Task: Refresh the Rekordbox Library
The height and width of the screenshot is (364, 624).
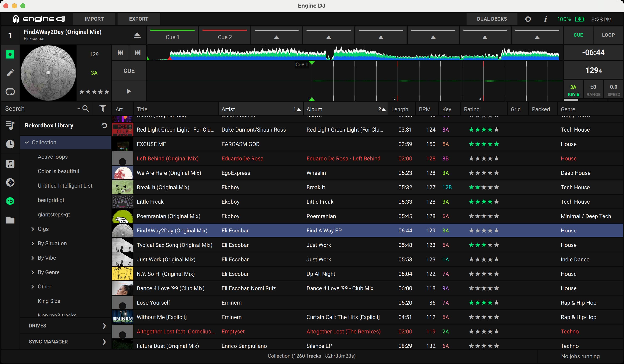Action: point(104,125)
